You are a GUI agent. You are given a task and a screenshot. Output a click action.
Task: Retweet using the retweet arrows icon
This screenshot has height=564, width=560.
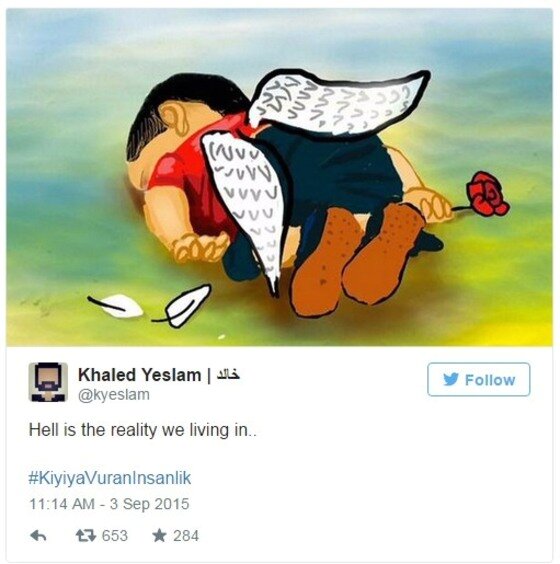point(86,536)
